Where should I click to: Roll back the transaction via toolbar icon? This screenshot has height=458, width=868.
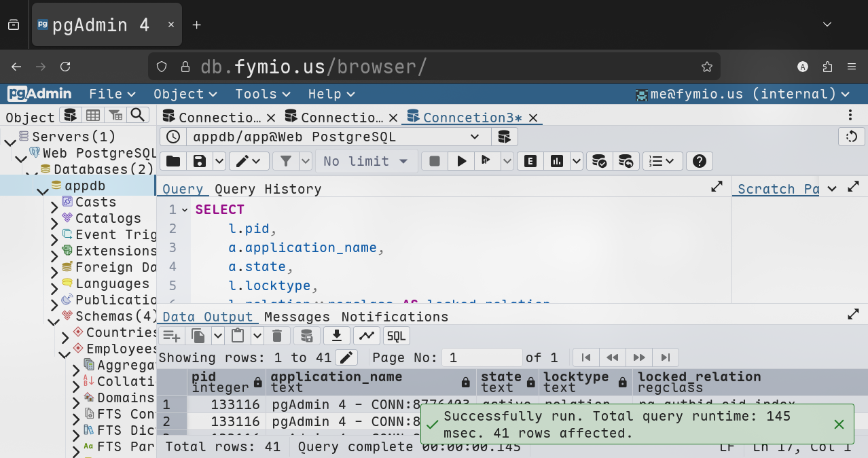[626, 161]
